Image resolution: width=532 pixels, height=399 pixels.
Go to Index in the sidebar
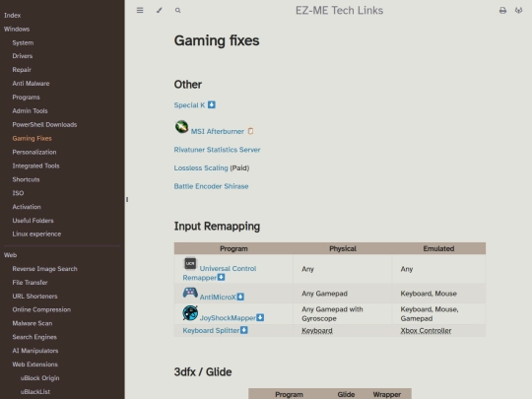(12, 15)
